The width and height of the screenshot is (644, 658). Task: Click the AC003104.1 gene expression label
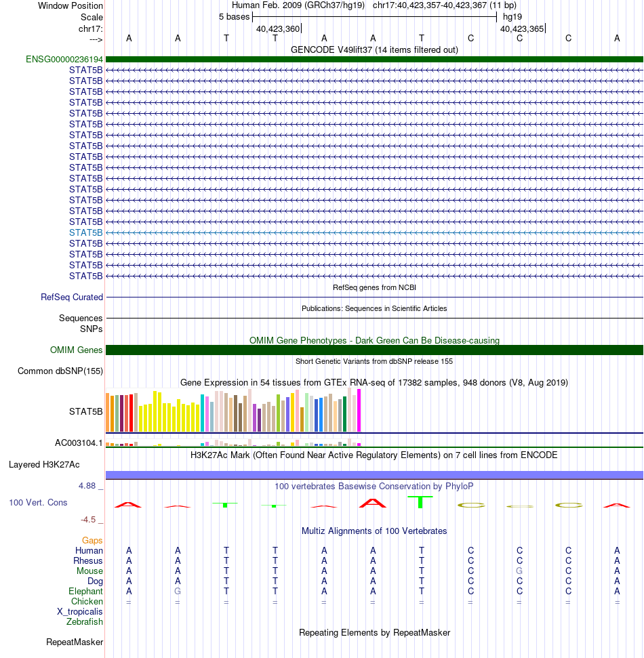click(79, 443)
